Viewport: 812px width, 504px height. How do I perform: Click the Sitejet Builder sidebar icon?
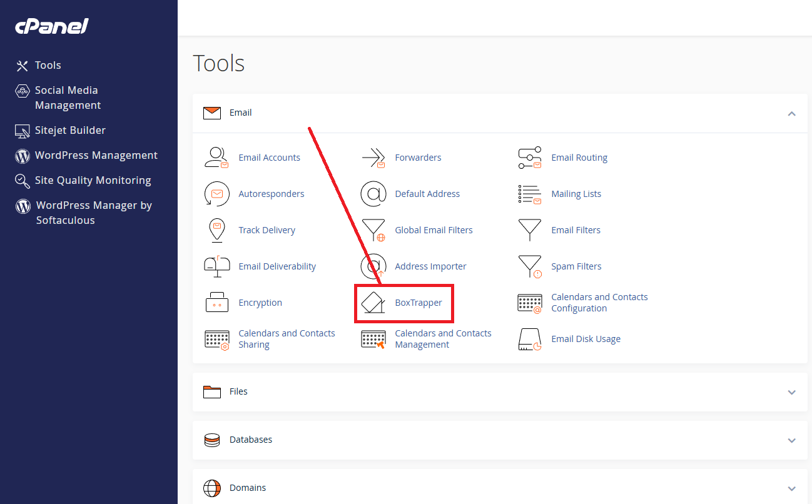pos(23,131)
